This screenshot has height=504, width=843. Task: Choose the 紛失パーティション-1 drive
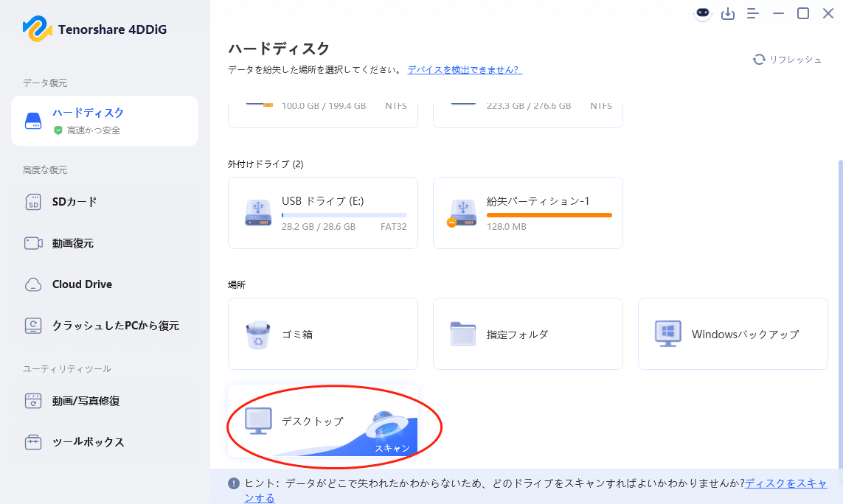pos(527,212)
